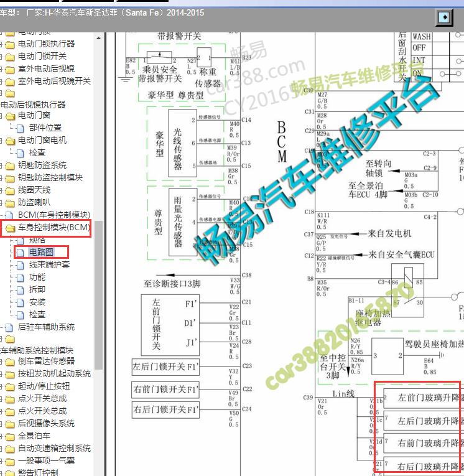The height and width of the screenshot is (476, 464).
Task: Click the 左后门锁开关 F1' box
Action: pyautogui.click(x=165, y=366)
